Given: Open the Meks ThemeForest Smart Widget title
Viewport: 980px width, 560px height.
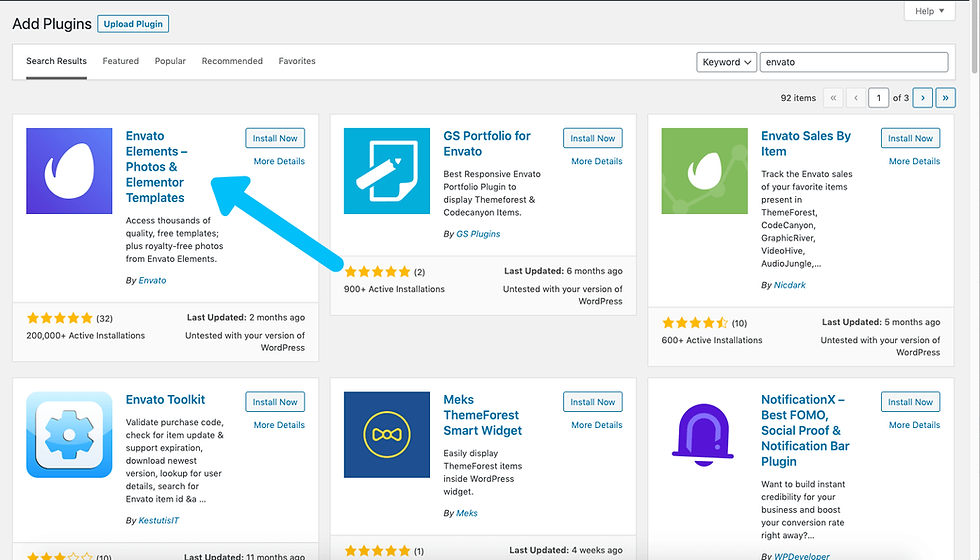Looking at the screenshot, I should click(x=482, y=415).
